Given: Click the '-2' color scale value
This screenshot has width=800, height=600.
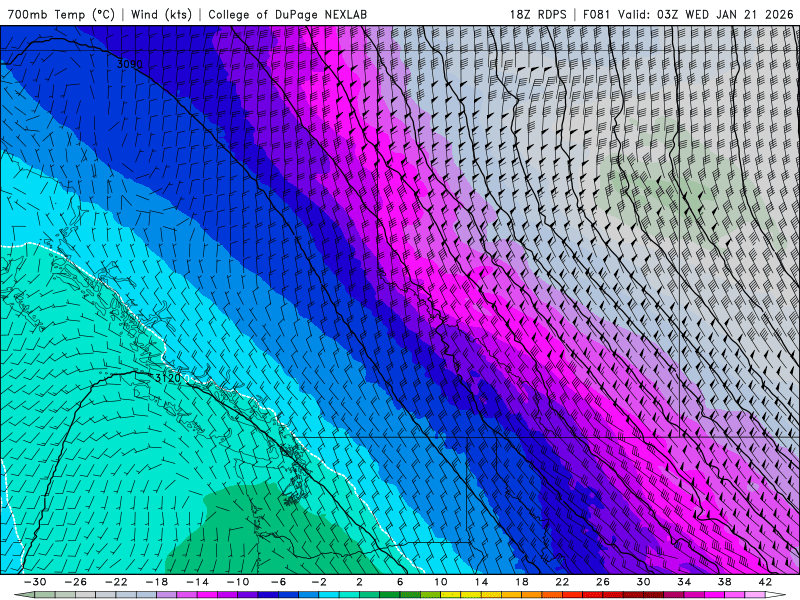Looking at the screenshot, I should (x=319, y=582).
